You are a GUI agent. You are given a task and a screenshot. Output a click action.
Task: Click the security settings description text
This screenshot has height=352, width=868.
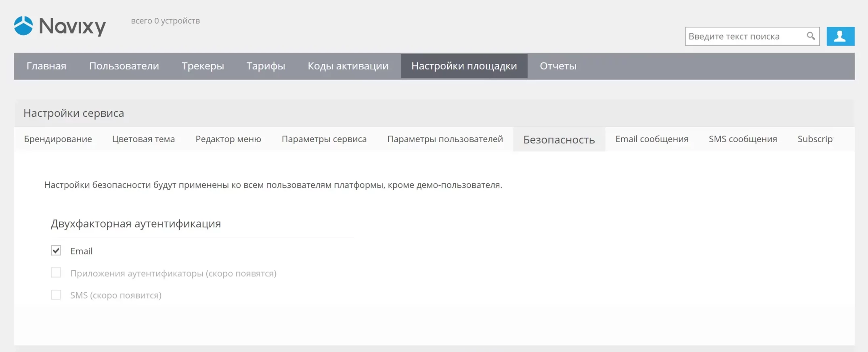273,185
